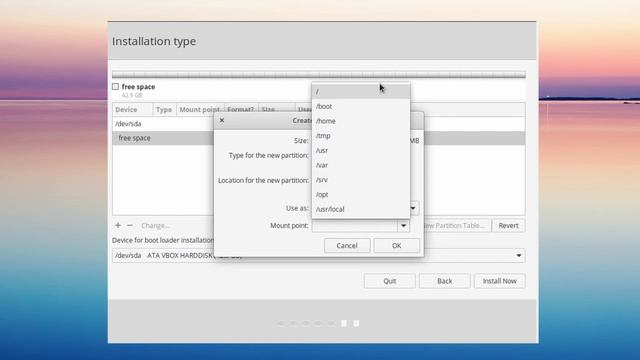
Task: Click into the Mount point text field
Action: (355, 225)
